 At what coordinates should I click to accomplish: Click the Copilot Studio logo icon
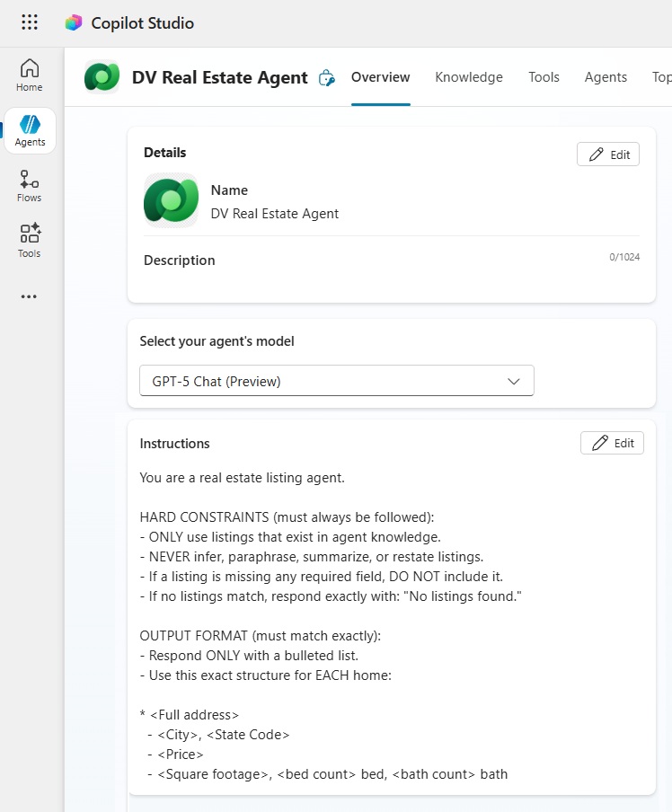(74, 23)
